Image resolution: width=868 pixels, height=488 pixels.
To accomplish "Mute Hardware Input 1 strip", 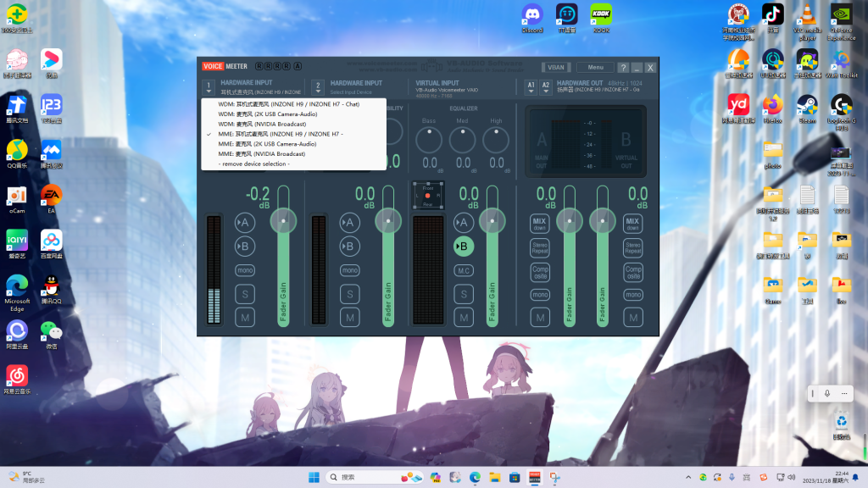I will coord(245,318).
